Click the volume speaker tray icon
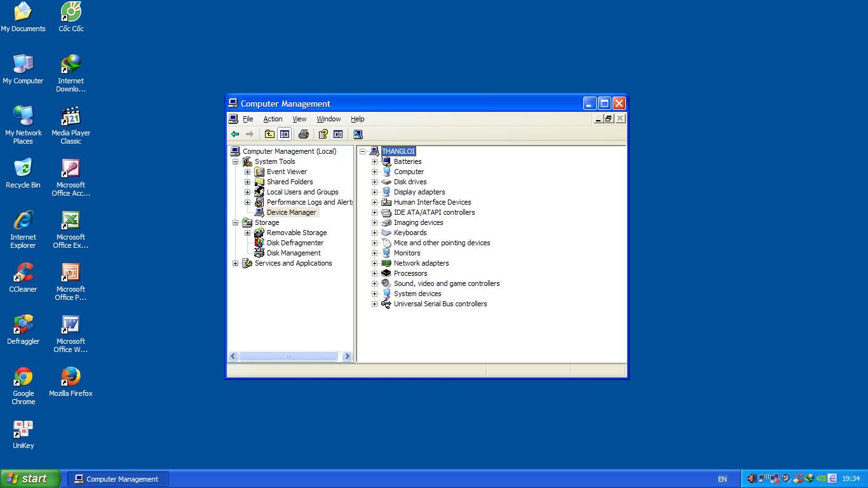Image resolution: width=868 pixels, height=488 pixels. [x=752, y=478]
